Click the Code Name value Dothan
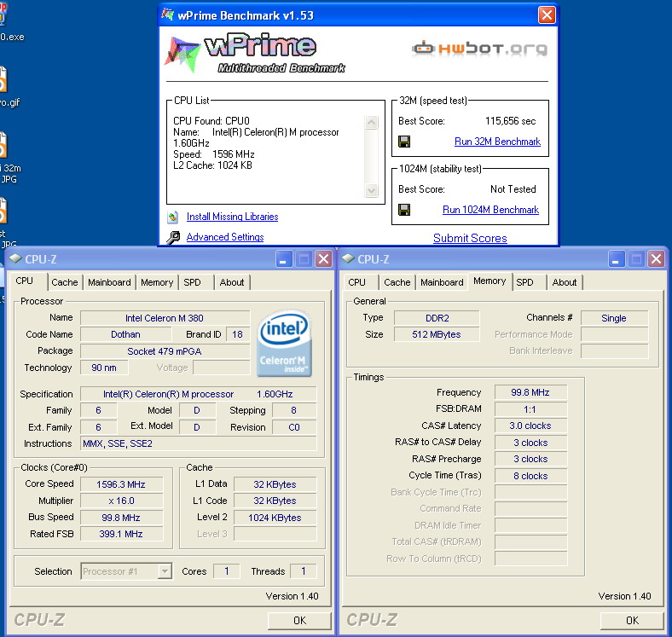672x637 pixels. point(125,334)
